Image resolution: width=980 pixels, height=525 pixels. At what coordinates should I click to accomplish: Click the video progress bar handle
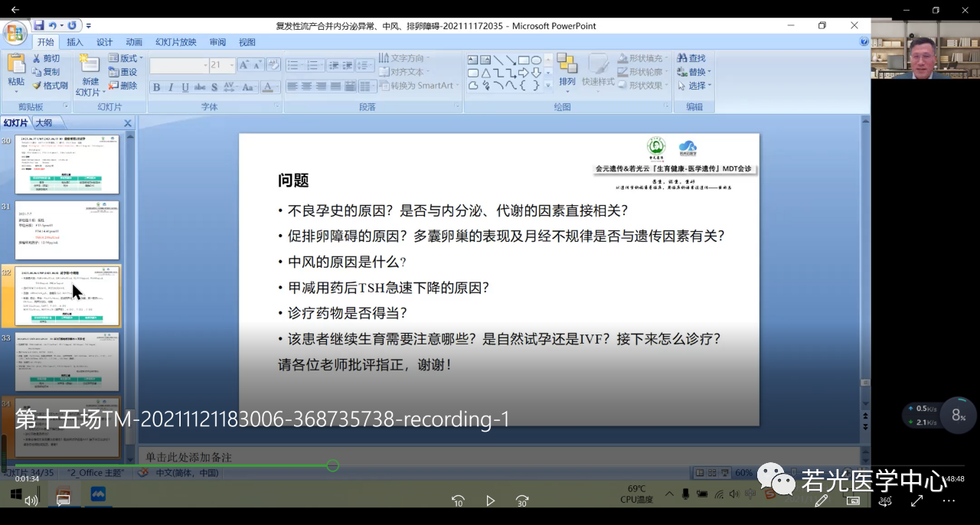[x=333, y=465]
